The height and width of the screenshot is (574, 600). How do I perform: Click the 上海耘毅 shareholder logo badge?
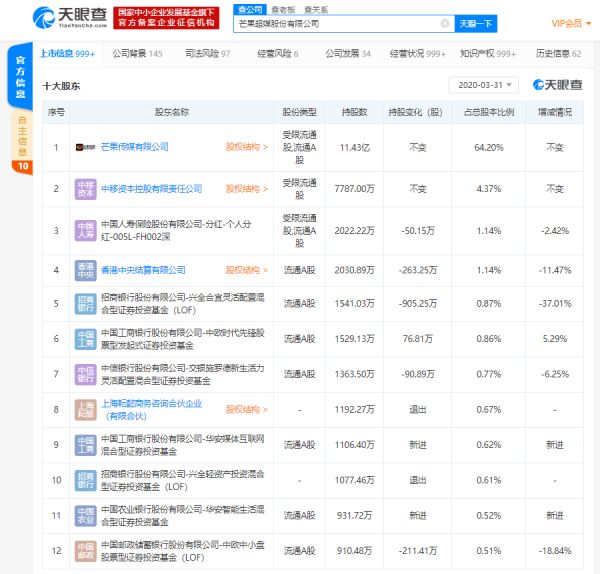[86, 408]
